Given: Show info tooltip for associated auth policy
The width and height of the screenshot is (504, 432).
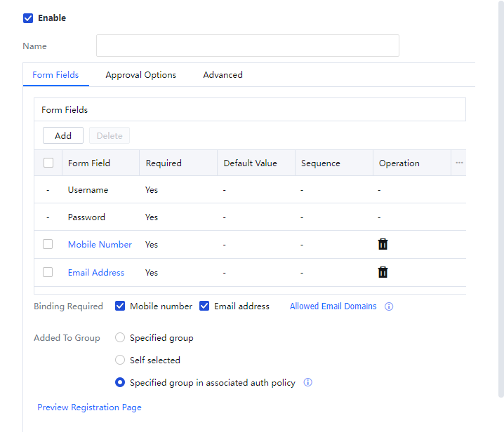Looking at the screenshot, I should (x=307, y=383).
